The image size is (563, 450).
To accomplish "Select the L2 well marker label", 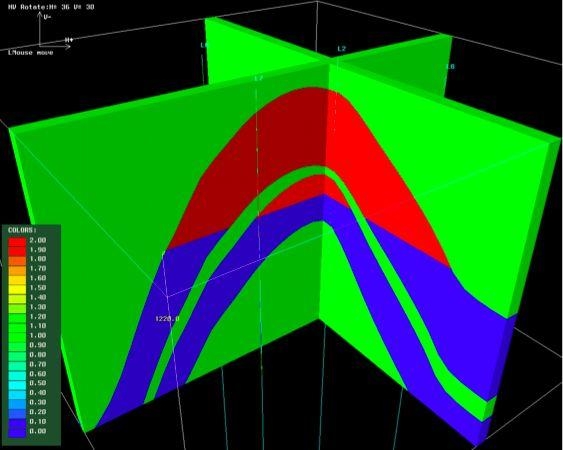I will click(341, 49).
